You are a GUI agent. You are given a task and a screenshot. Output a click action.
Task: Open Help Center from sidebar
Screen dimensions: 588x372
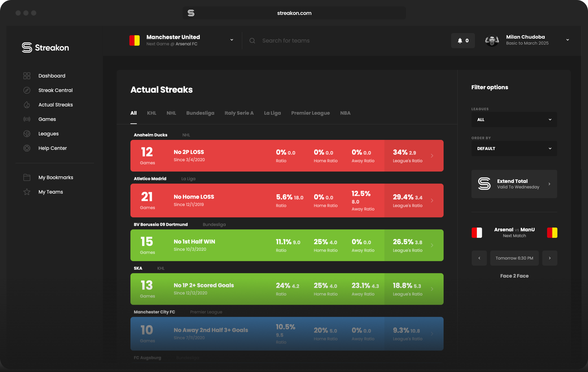pyautogui.click(x=52, y=148)
